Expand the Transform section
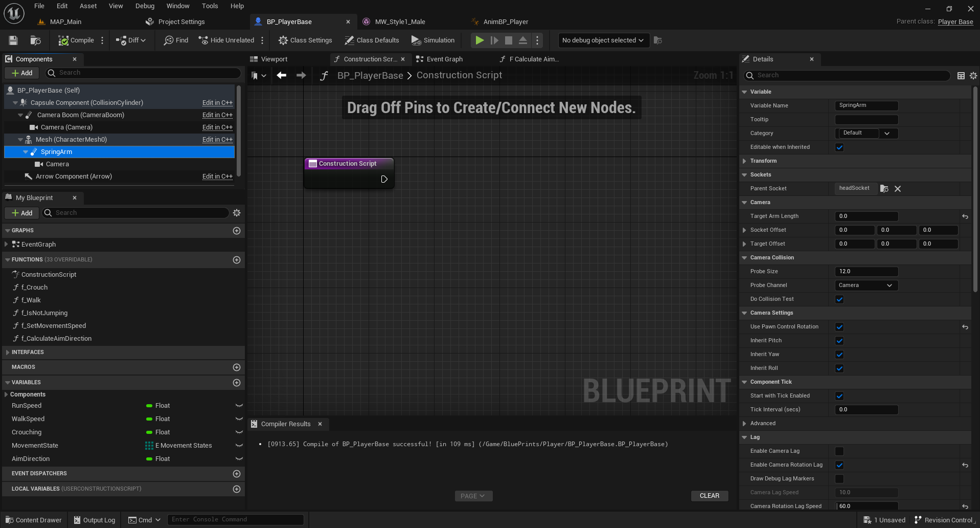The width and height of the screenshot is (980, 528). (x=744, y=161)
